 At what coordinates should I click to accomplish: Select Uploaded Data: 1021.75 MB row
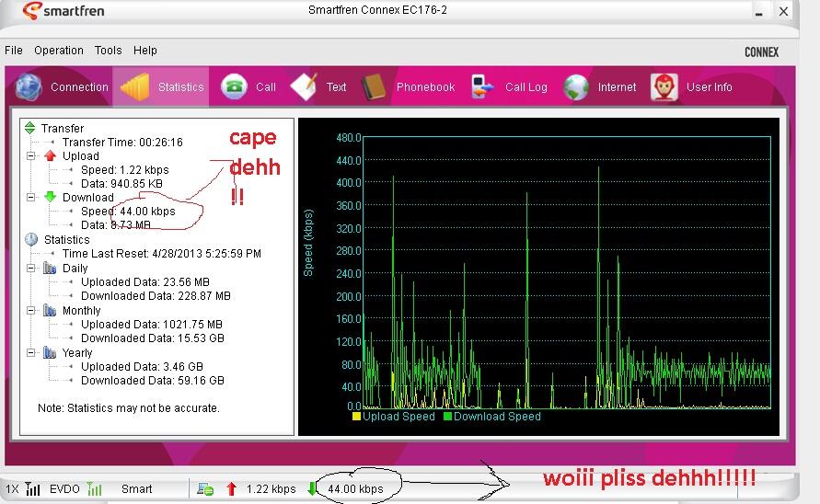(x=152, y=324)
